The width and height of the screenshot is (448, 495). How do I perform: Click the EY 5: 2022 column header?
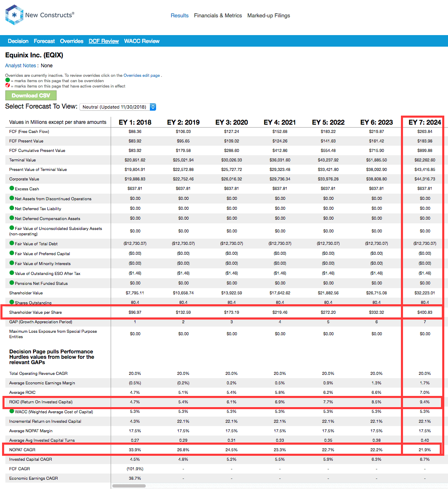328,122
